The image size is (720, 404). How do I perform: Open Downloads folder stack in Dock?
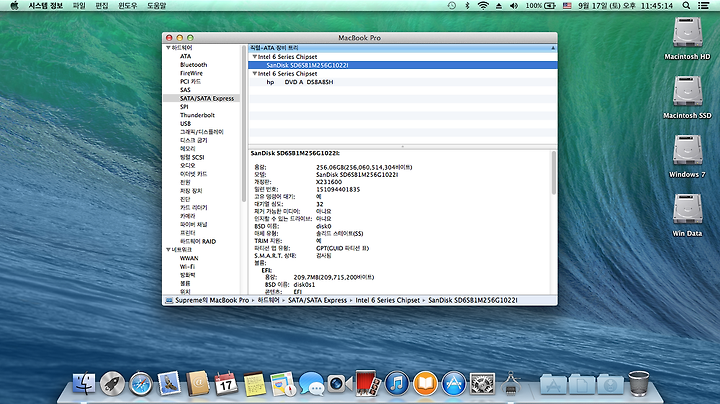pyautogui.click(x=610, y=384)
